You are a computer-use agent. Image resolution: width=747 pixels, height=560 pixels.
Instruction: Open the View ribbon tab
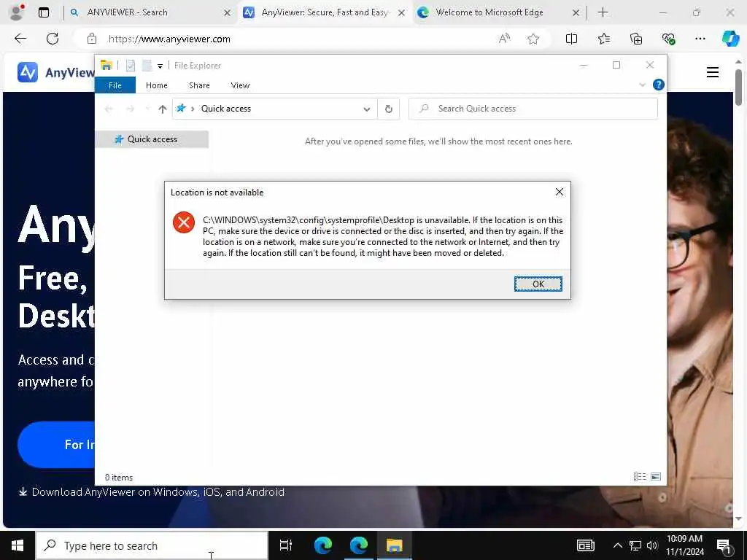(240, 85)
